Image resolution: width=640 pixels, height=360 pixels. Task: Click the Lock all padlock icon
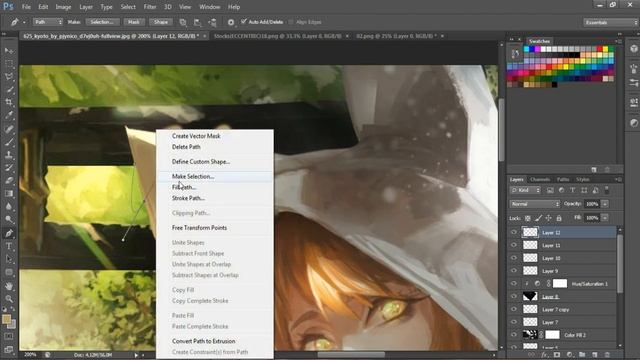(559, 218)
